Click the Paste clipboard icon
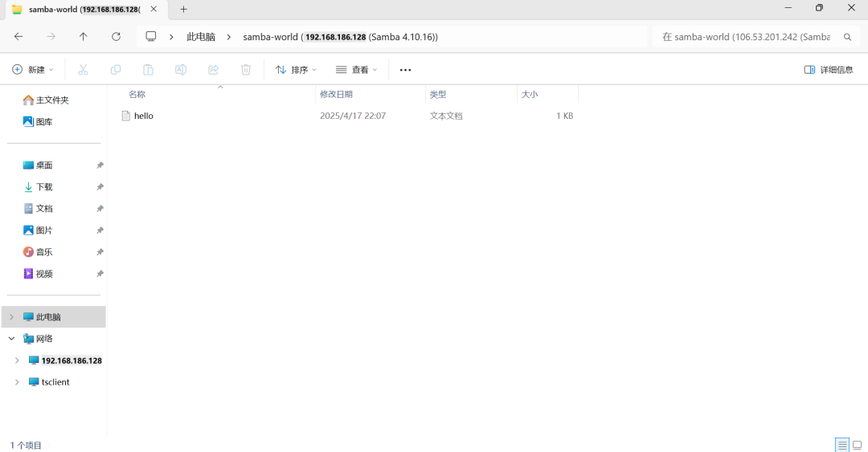Screen dimensions: 868x452 (x=149, y=70)
